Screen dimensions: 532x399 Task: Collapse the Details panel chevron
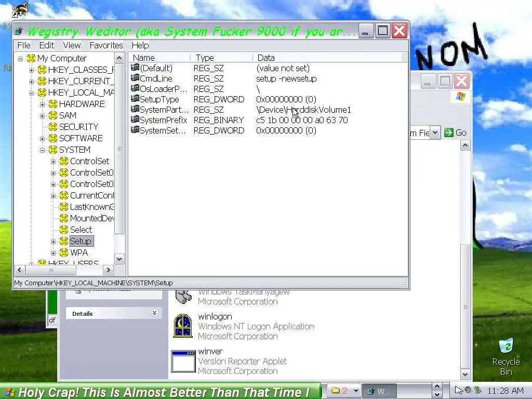[154, 313]
